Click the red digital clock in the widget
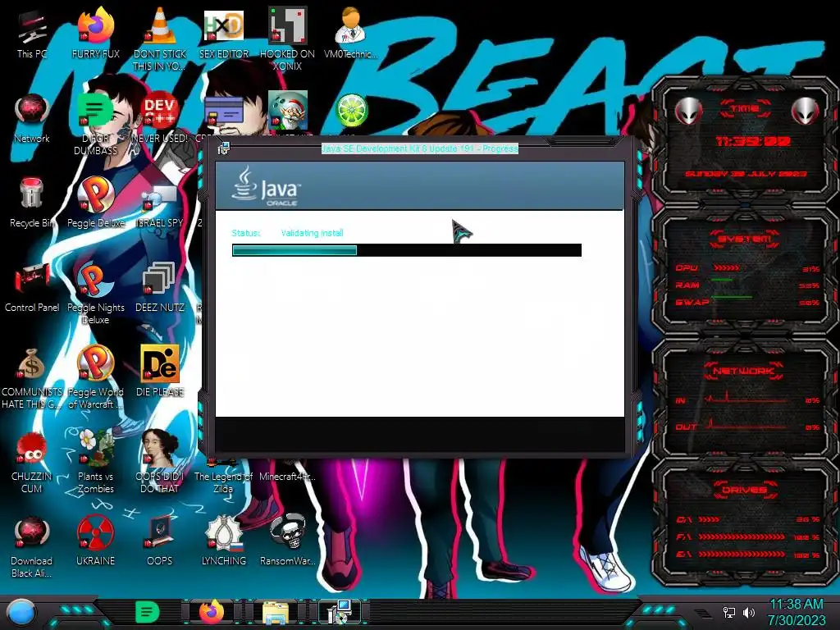This screenshot has height=630, width=840. click(753, 141)
